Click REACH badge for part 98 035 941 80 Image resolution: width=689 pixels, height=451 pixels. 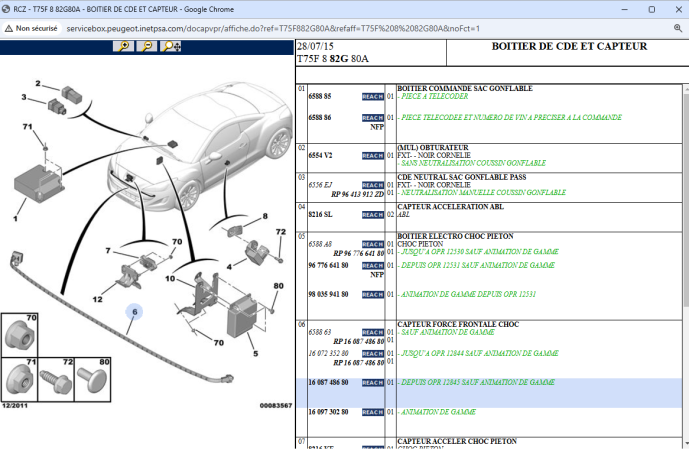pos(373,295)
